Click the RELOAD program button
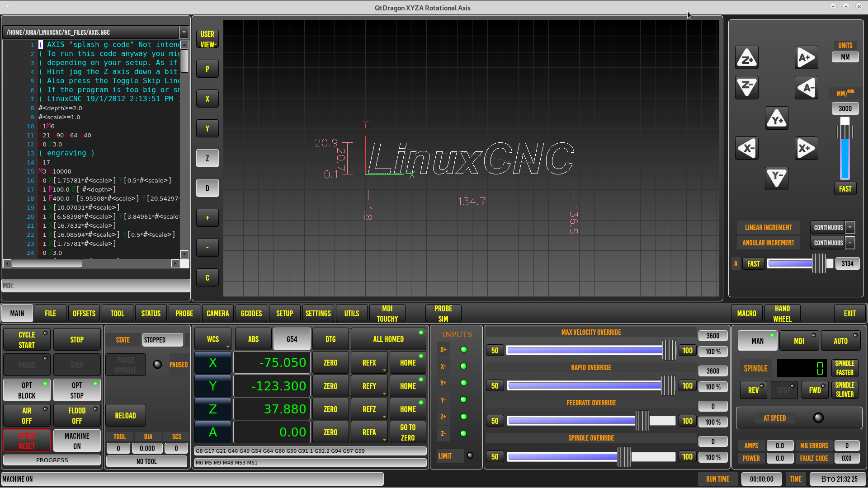 pos(126,416)
